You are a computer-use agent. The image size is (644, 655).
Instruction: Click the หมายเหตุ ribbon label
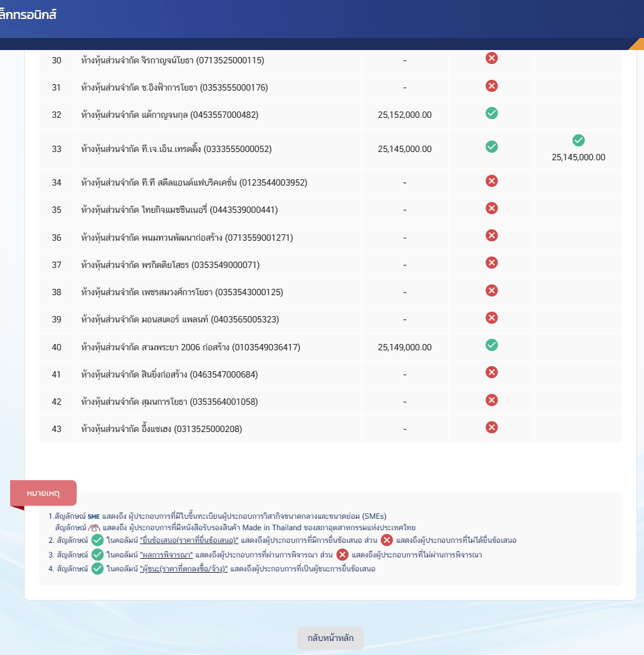(42, 492)
